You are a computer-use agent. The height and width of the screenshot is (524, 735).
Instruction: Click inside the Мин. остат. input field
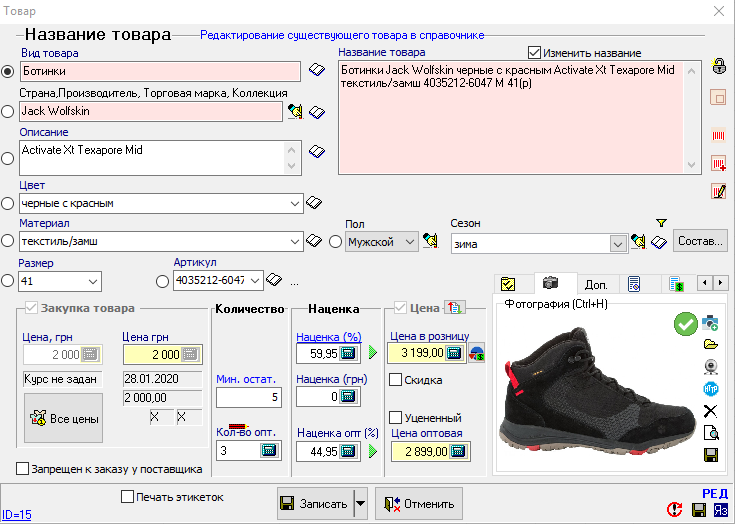coord(248,397)
